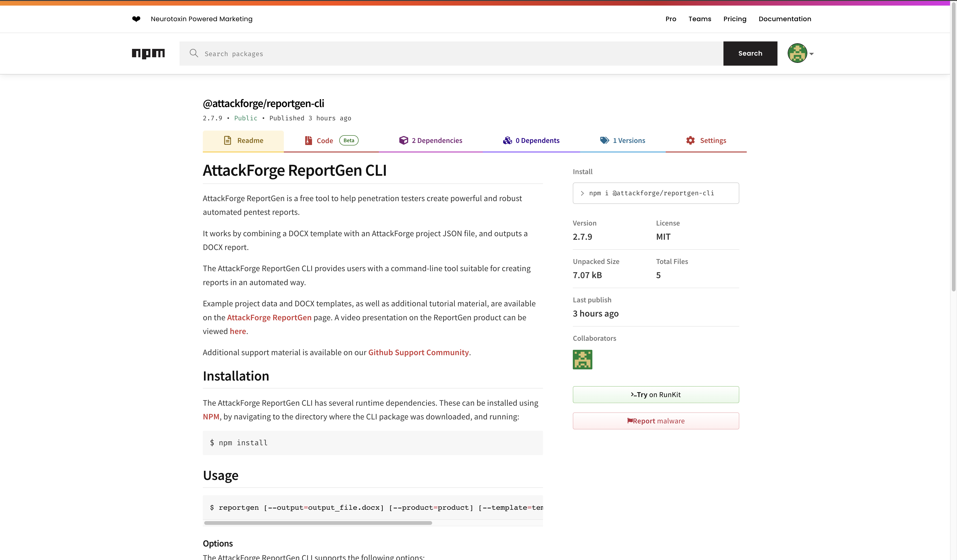
Task: Click the heart icon beside Neurotoxin Powered Marketing
Action: 136,19
